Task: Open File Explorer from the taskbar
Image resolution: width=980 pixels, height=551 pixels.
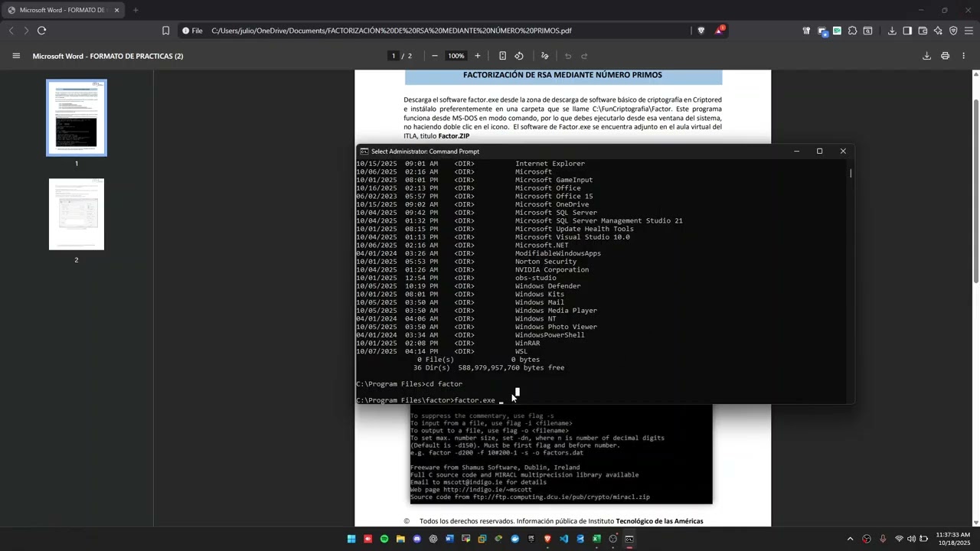Action: coord(400,539)
